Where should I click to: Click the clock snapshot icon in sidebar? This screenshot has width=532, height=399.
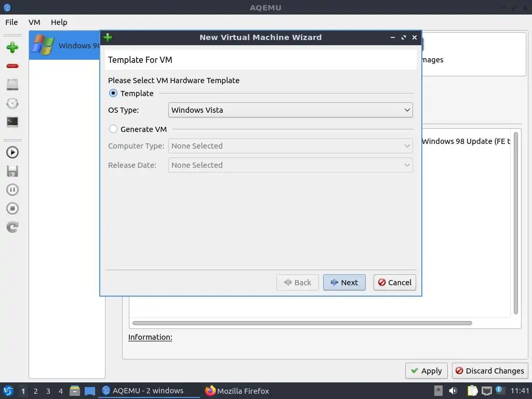(x=12, y=103)
